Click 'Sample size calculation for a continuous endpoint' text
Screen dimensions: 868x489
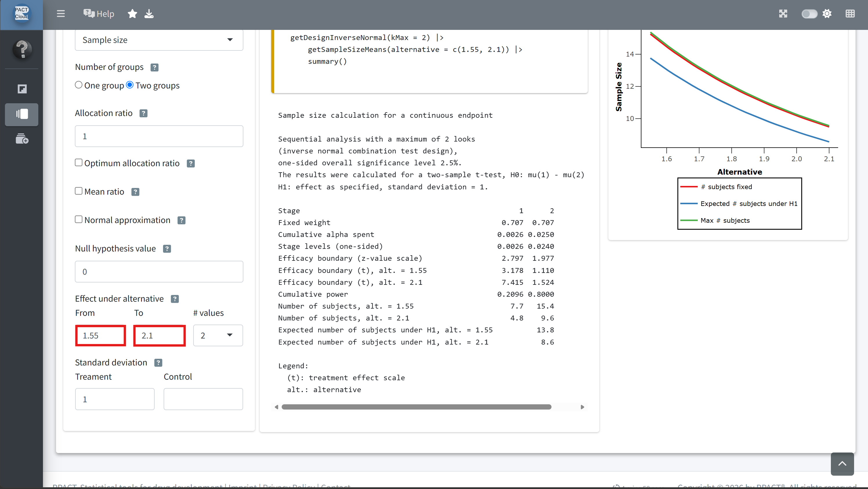[x=385, y=115]
